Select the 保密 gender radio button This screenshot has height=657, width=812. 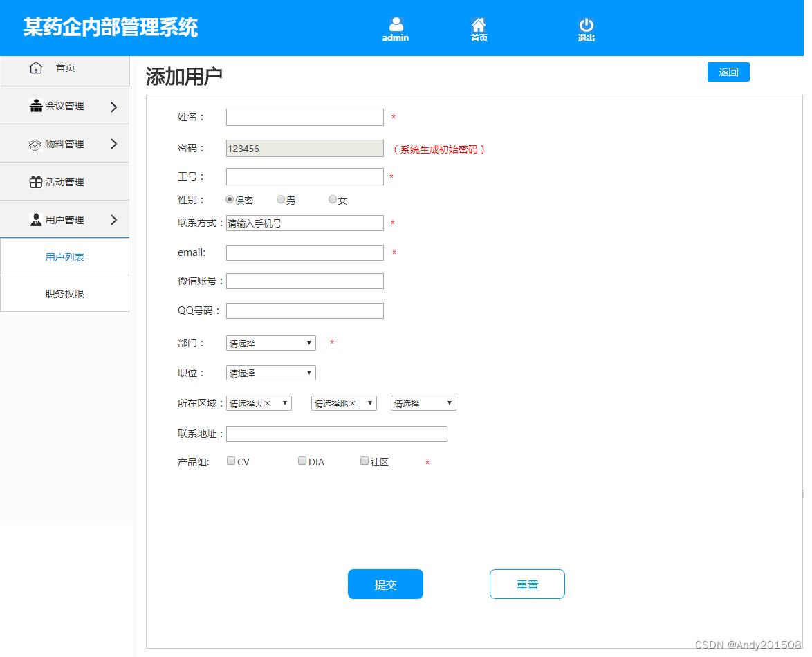[230, 199]
